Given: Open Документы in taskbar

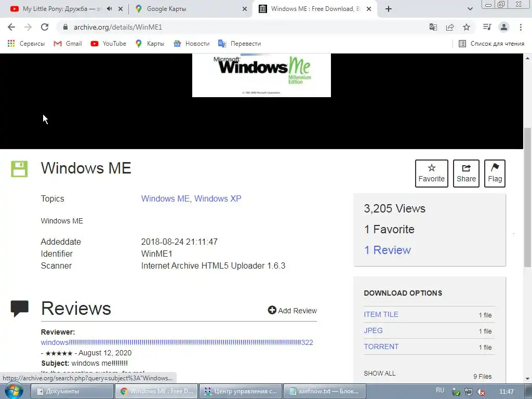Looking at the screenshot, I should pyautogui.click(x=72, y=391).
